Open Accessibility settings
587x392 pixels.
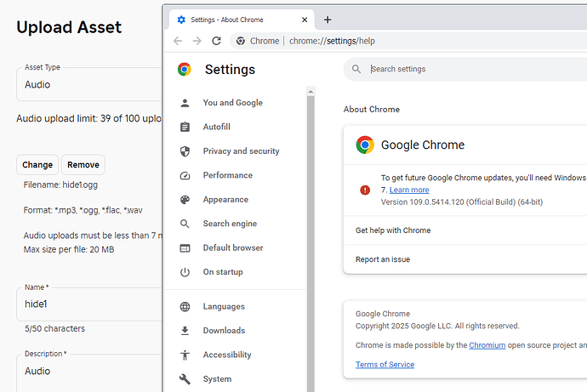tap(227, 355)
